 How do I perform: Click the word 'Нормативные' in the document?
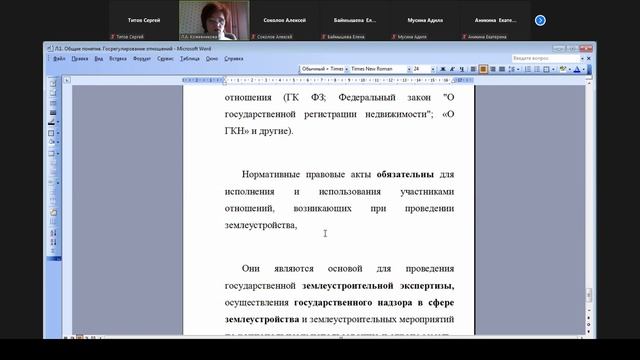point(271,175)
